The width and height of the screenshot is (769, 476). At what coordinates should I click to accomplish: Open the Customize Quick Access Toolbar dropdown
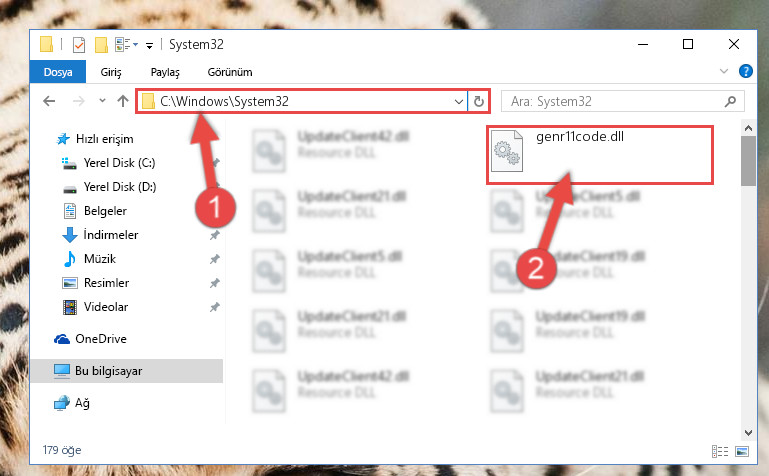point(149,46)
